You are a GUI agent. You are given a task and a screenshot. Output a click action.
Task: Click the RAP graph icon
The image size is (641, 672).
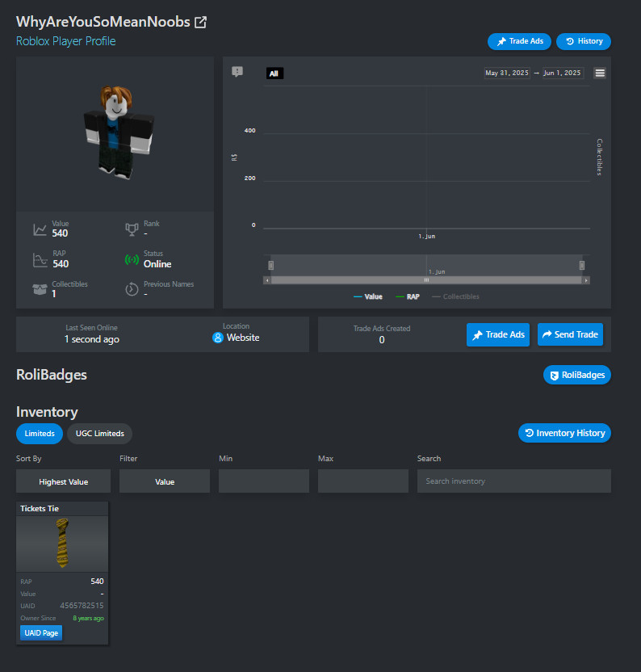click(x=40, y=260)
